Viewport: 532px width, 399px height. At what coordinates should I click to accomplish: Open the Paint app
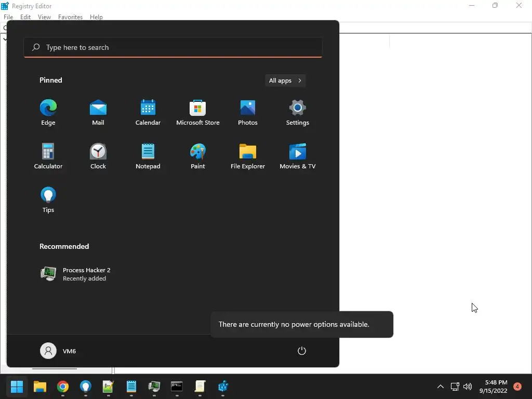click(198, 156)
